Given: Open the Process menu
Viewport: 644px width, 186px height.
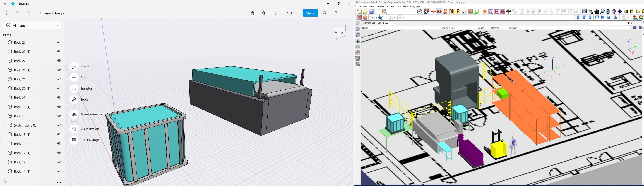Looking at the screenshot, I should coord(390,6).
